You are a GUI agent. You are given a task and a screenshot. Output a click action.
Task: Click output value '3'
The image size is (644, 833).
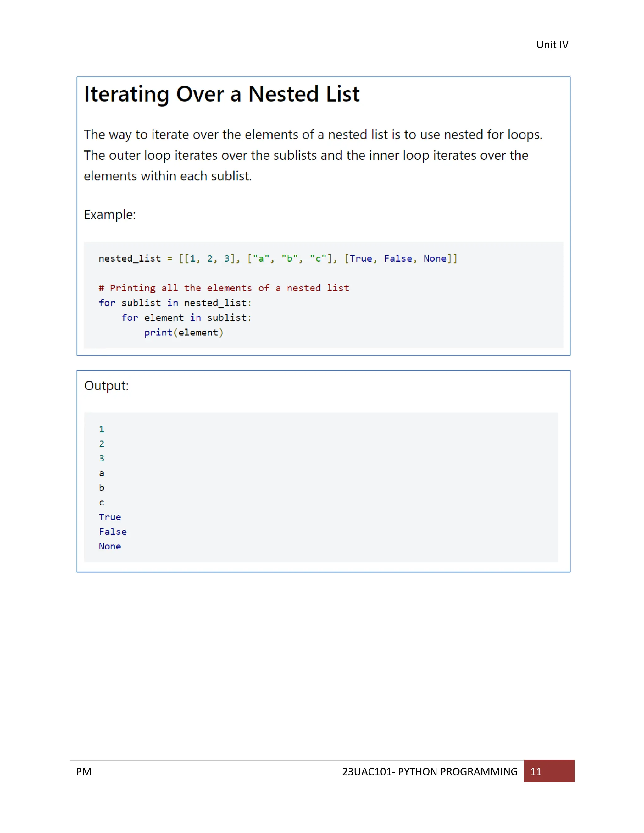click(102, 458)
